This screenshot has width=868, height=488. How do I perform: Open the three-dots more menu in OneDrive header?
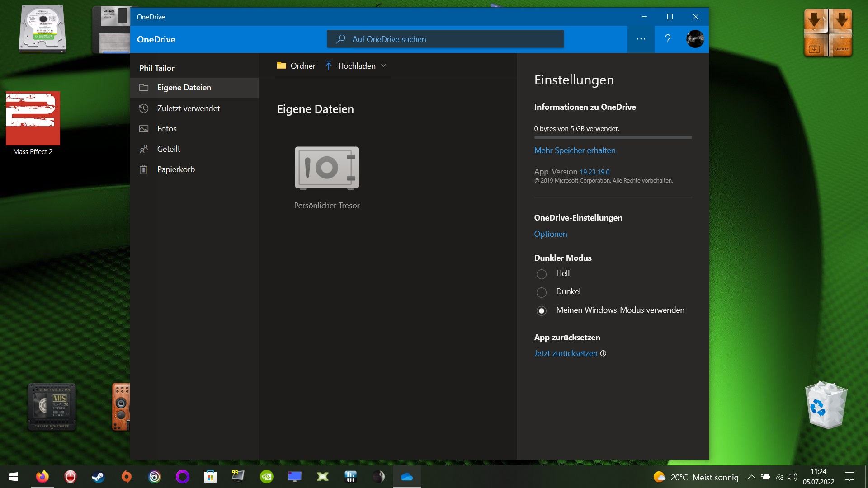click(x=641, y=39)
